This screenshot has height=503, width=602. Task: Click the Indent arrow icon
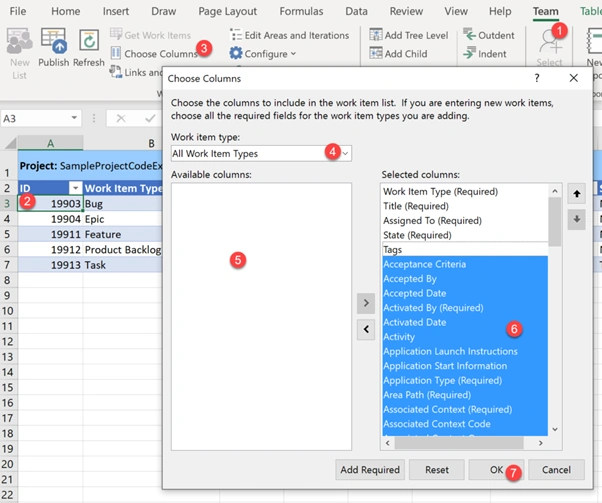pos(469,53)
